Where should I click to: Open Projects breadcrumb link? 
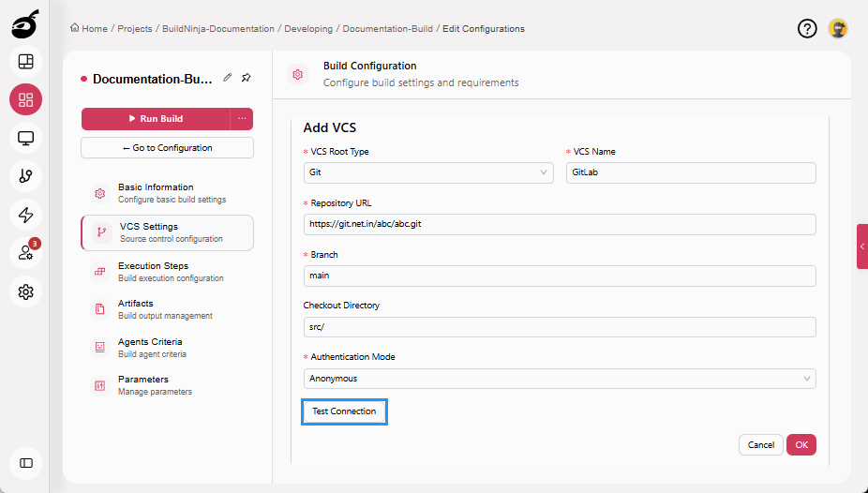click(x=135, y=28)
